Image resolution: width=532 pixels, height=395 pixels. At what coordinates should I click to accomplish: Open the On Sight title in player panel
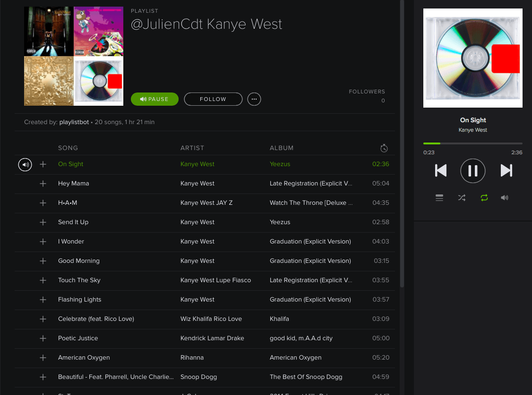472,120
